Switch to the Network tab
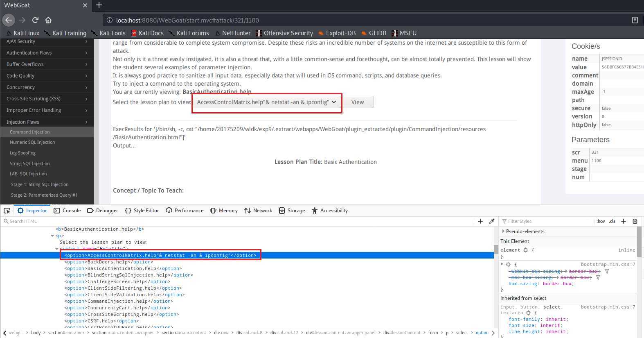Screen dimensions: 644x338 [258, 211]
